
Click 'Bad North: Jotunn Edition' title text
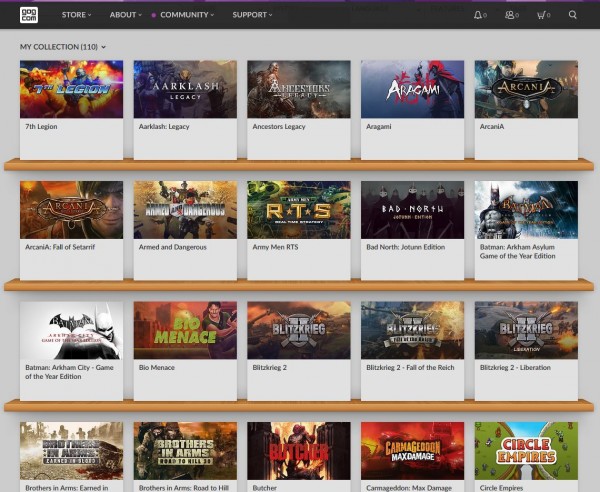point(406,247)
